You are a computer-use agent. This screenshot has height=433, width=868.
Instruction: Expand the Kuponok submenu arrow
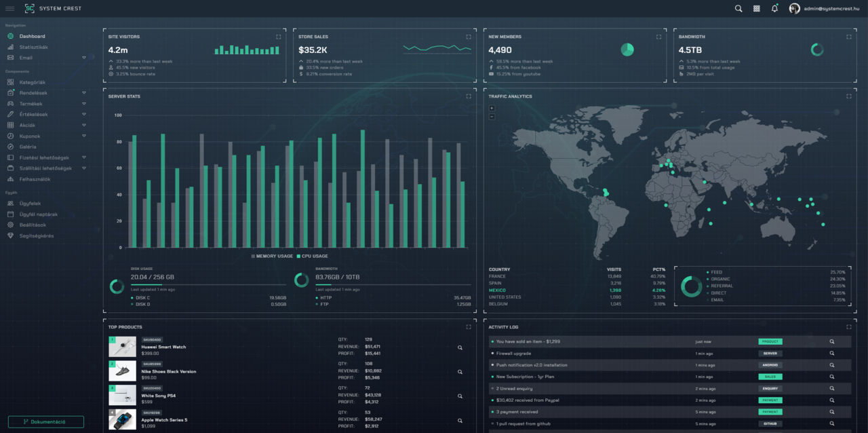(x=84, y=136)
